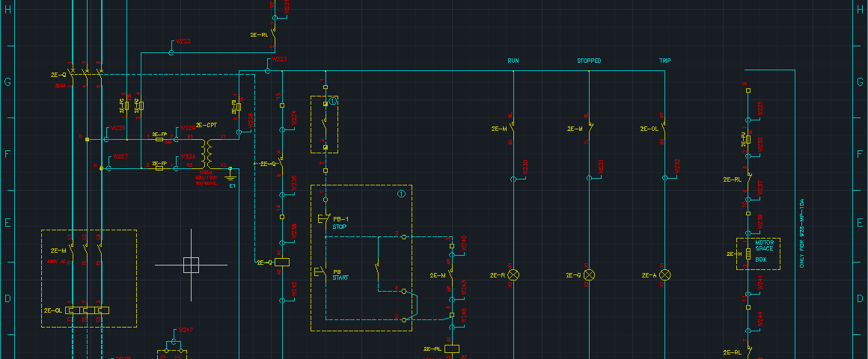
Task: Select the 2E-OL overload relay block
Action: tap(86, 310)
